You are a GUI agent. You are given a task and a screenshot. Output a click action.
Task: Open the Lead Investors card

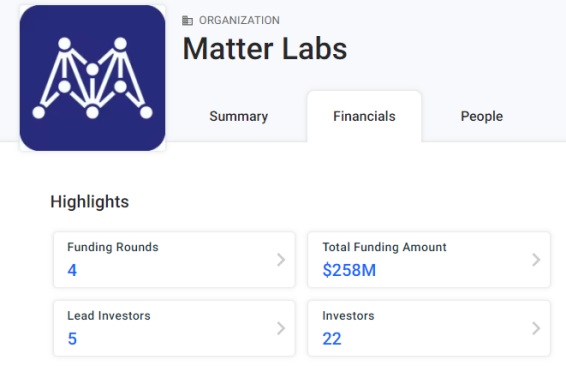click(174, 328)
